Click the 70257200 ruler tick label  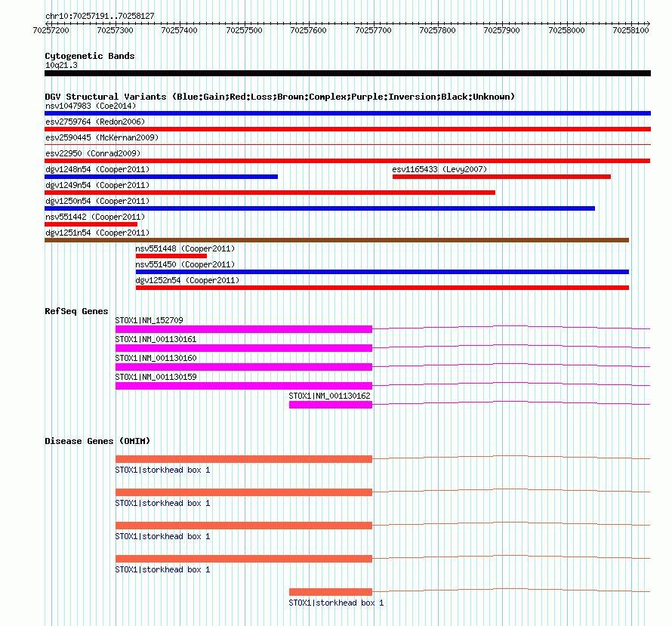click(51, 30)
